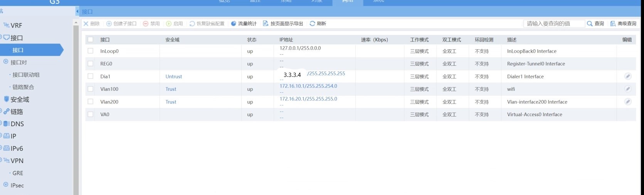Sort by the 接口 column header

point(105,40)
